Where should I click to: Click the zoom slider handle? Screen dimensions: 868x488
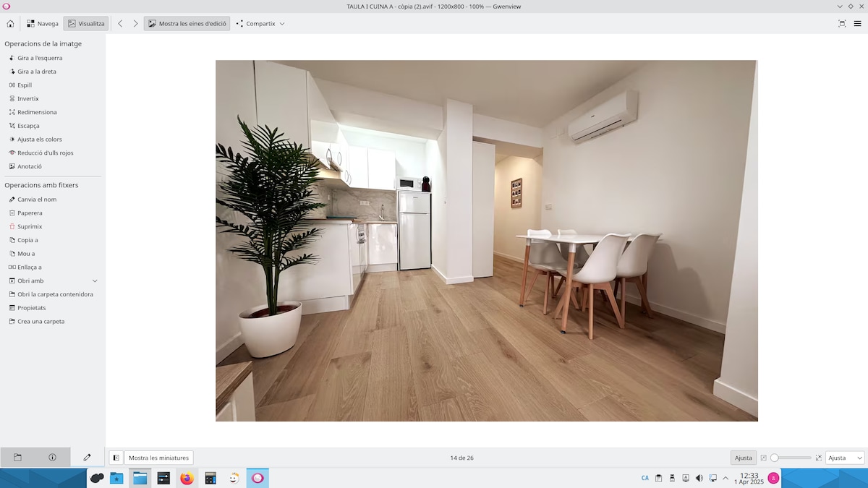click(x=775, y=458)
